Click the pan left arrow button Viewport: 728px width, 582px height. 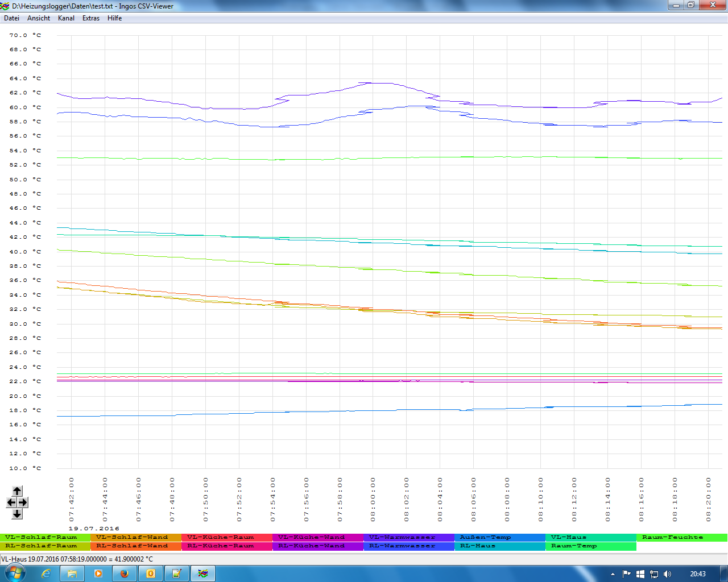tap(11, 502)
